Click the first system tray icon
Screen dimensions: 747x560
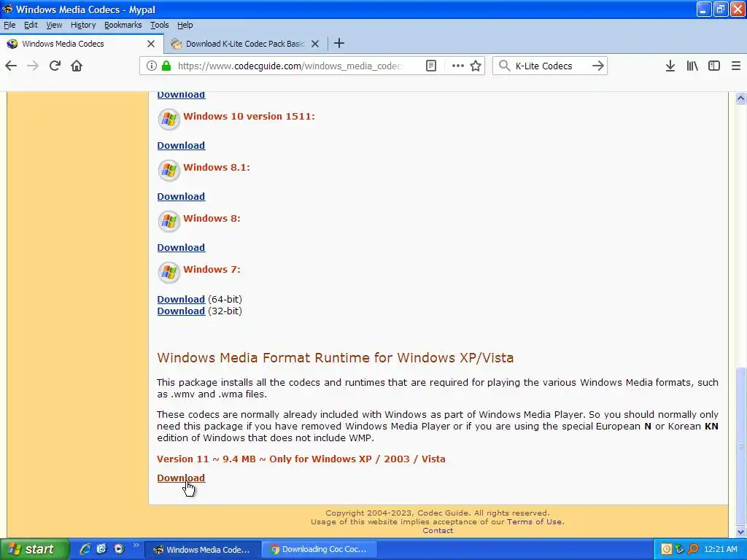click(667, 549)
